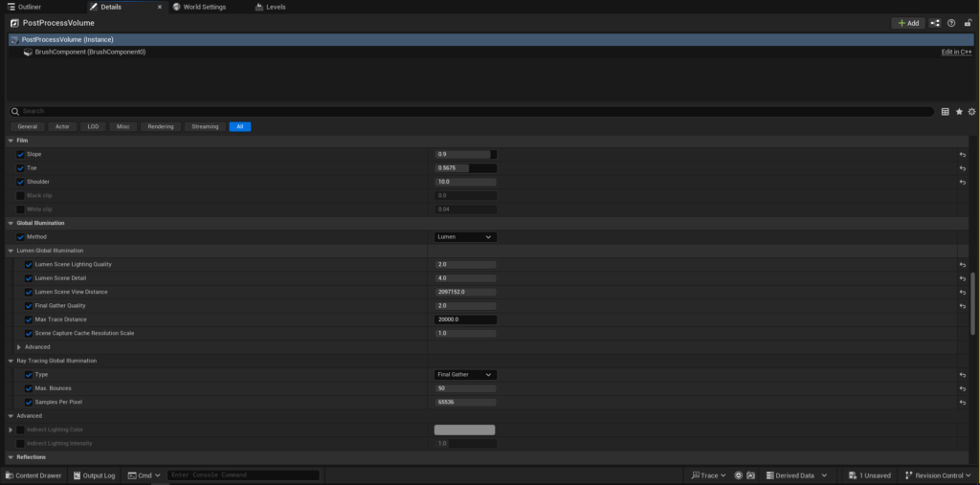Reset Lumen Scene Detail to default

(x=963, y=278)
